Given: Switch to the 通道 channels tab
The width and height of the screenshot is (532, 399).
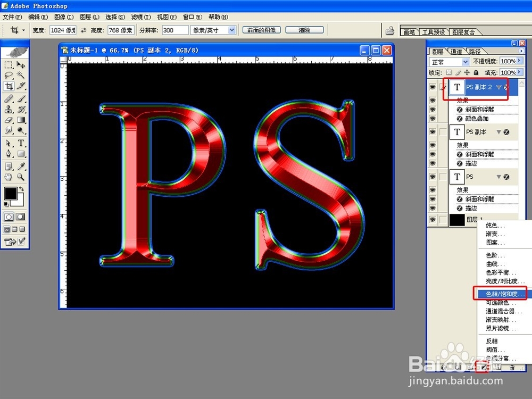Looking at the screenshot, I should 457,51.
